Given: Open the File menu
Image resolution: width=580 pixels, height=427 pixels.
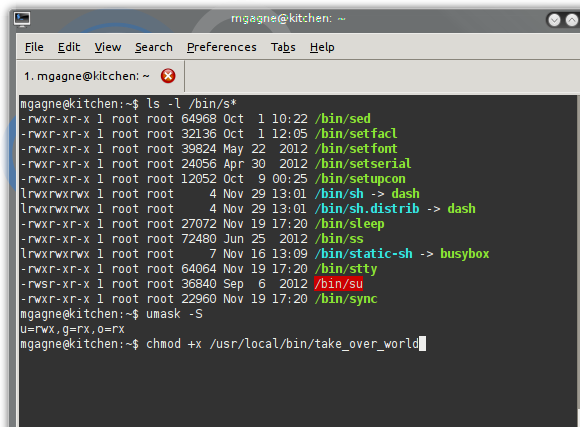Looking at the screenshot, I should point(34,47).
